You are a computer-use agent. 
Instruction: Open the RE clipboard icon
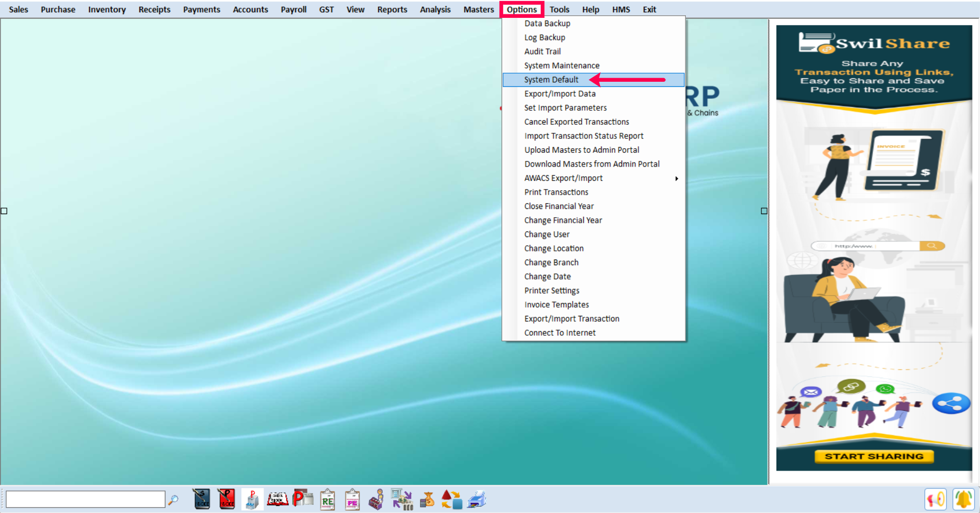pos(327,500)
